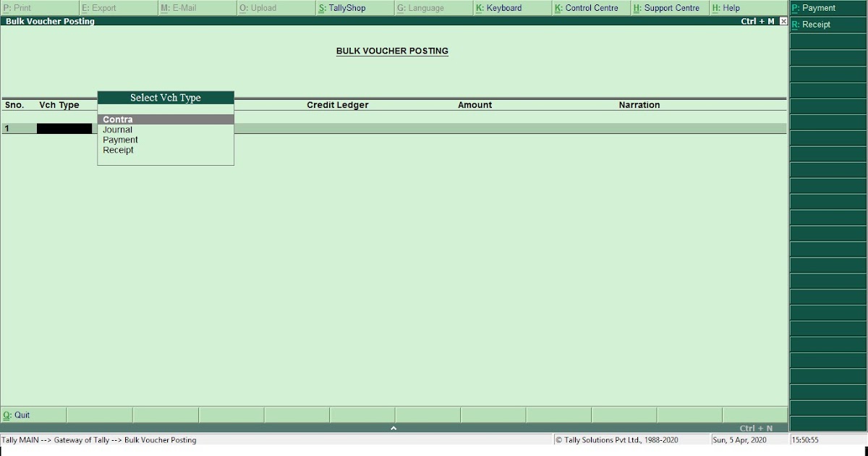The image size is (868, 456).
Task: Select Contra from the voucher type list
Action: click(x=118, y=119)
